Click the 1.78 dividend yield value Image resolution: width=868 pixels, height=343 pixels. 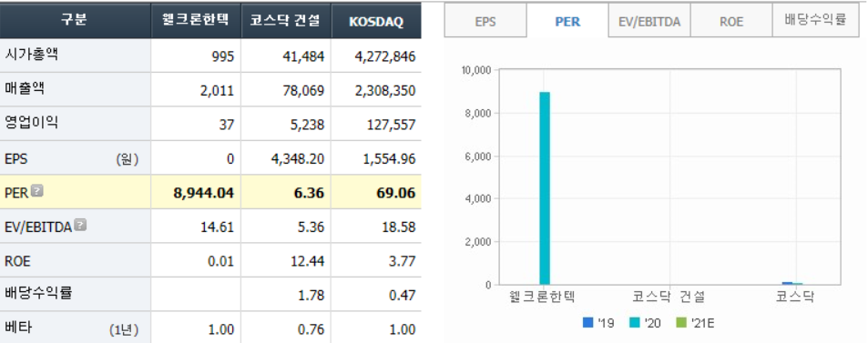[x=311, y=296]
